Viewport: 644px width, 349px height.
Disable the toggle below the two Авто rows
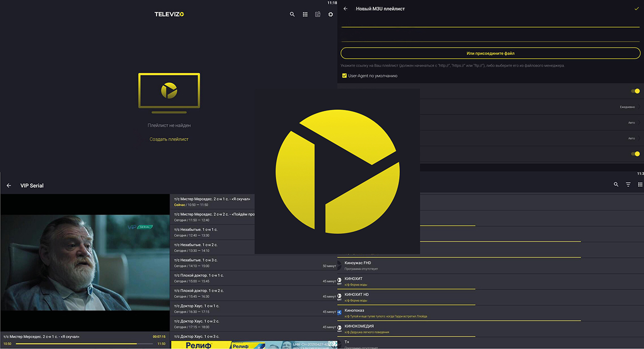(x=635, y=154)
